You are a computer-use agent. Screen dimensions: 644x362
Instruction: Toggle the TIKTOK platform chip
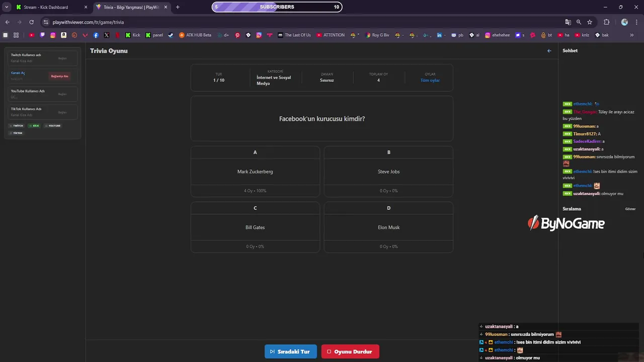click(x=17, y=133)
